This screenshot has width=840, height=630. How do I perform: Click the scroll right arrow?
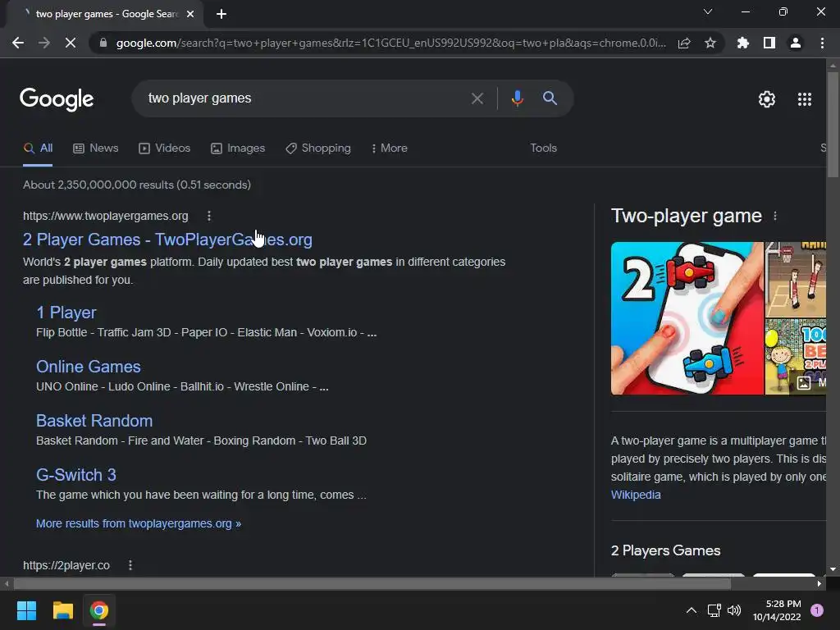tap(819, 583)
